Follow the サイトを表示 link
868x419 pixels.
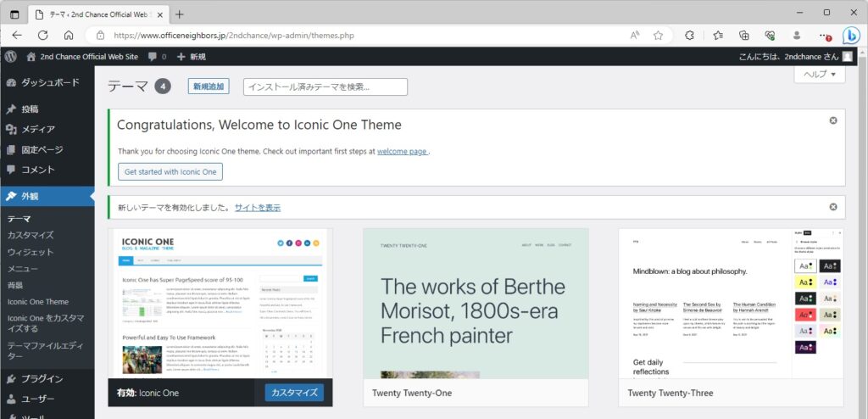pos(258,207)
